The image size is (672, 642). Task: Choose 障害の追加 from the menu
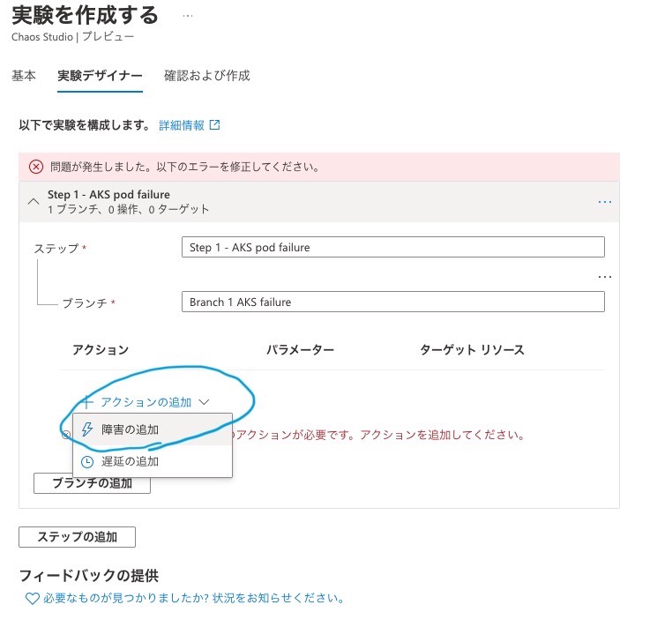click(x=153, y=429)
